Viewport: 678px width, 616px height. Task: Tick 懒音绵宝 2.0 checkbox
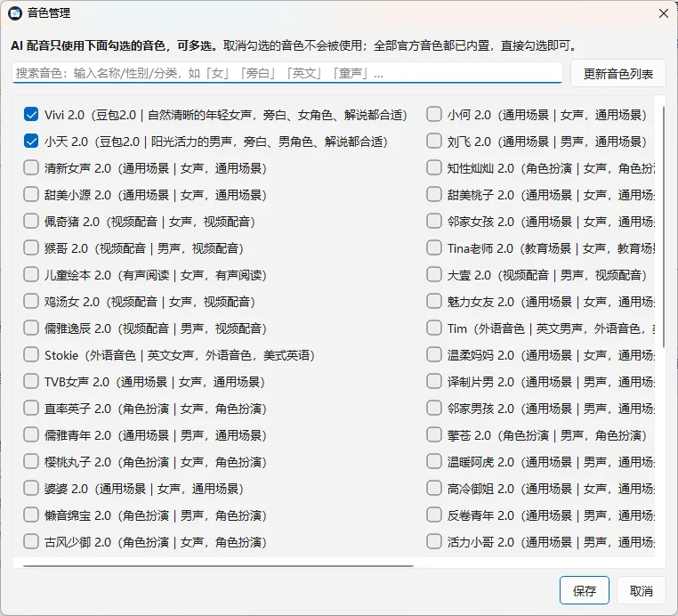[31, 515]
